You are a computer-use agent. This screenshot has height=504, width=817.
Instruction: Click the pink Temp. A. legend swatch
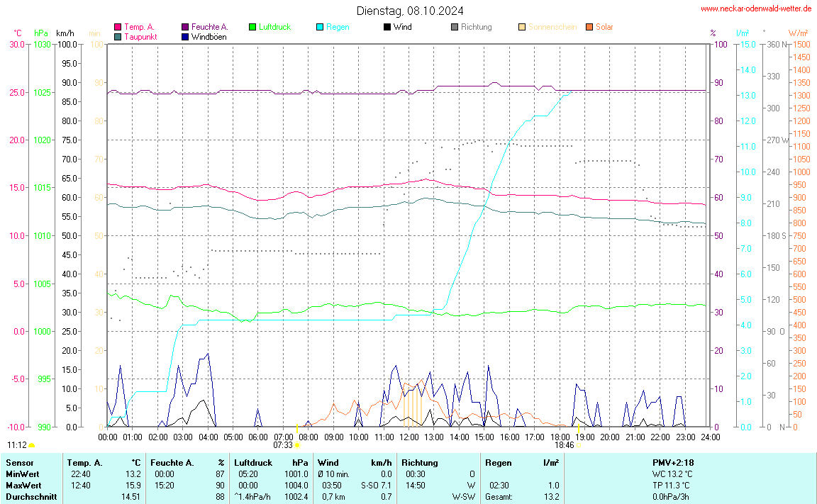(118, 27)
